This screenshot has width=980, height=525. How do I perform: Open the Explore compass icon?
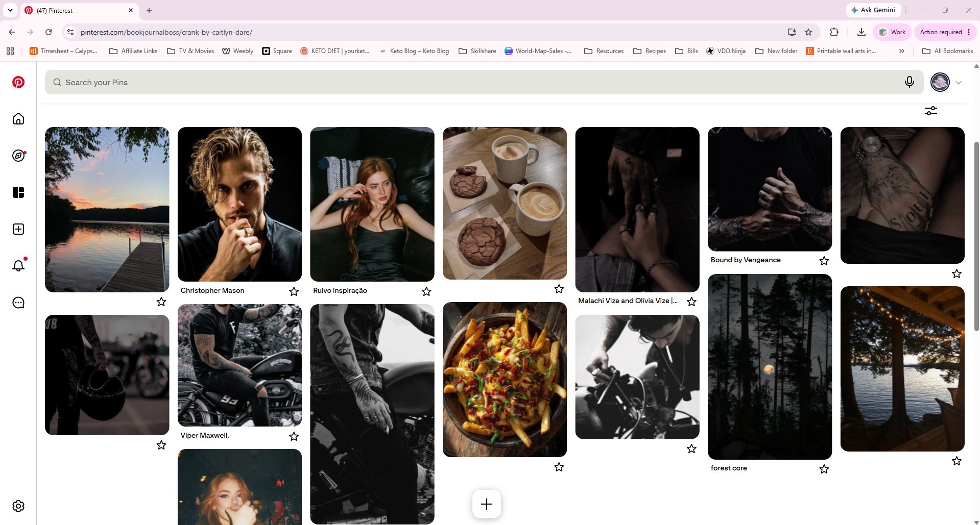[18, 156]
